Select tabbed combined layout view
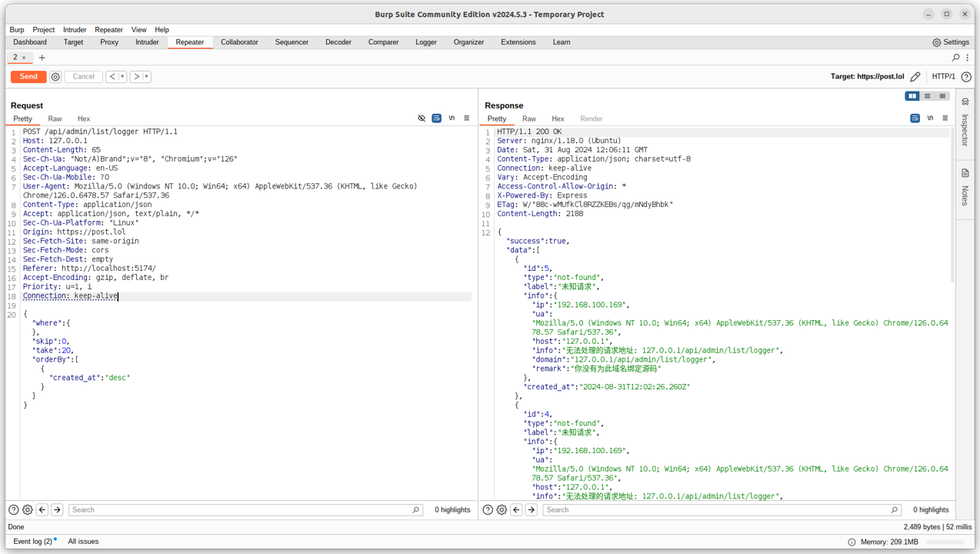 942,96
